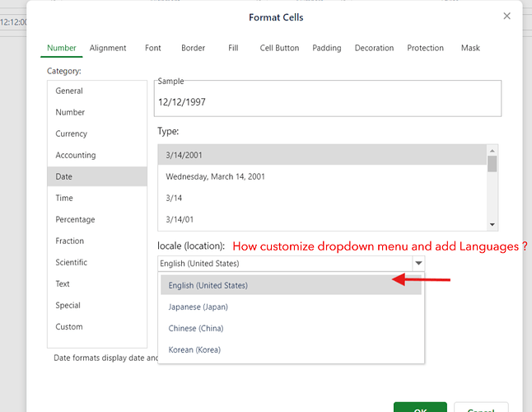
Task: Pick the 3/14/01 date type
Action: click(x=322, y=219)
